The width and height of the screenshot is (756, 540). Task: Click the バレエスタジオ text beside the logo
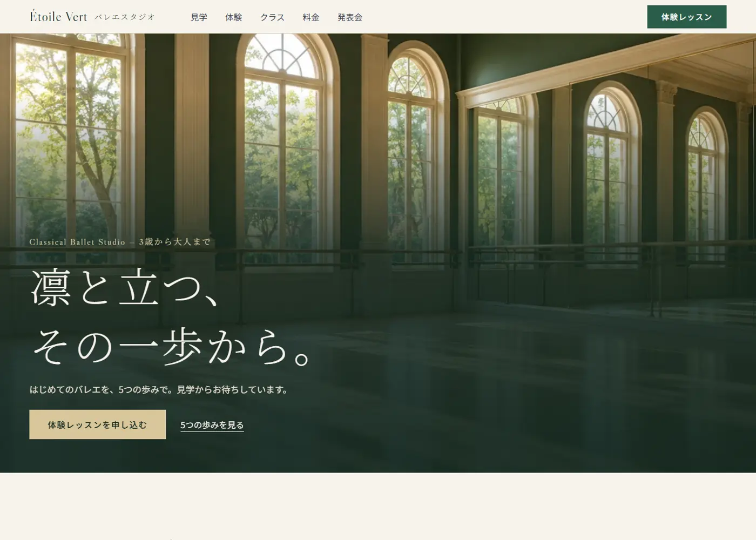(125, 17)
